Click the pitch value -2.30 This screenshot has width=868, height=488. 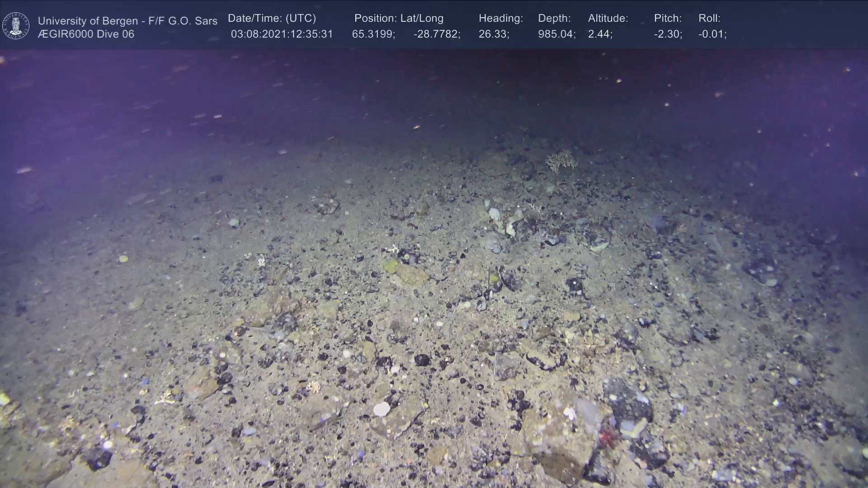coord(668,34)
